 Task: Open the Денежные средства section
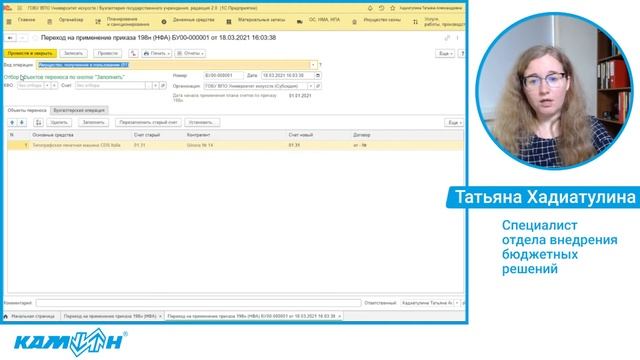point(193,20)
